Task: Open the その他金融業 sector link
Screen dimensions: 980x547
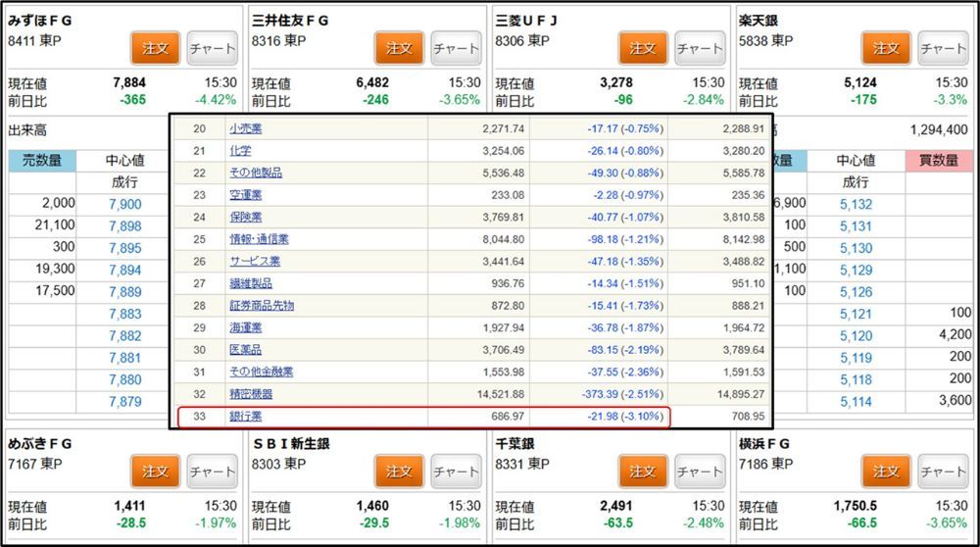Action: 262,372
